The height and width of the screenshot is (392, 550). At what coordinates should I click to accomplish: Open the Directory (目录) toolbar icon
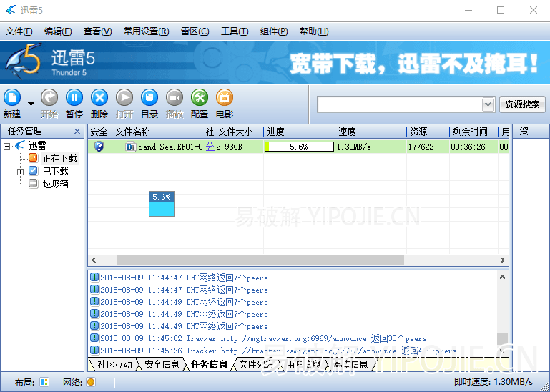pyautogui.click(x=149, y=98)
